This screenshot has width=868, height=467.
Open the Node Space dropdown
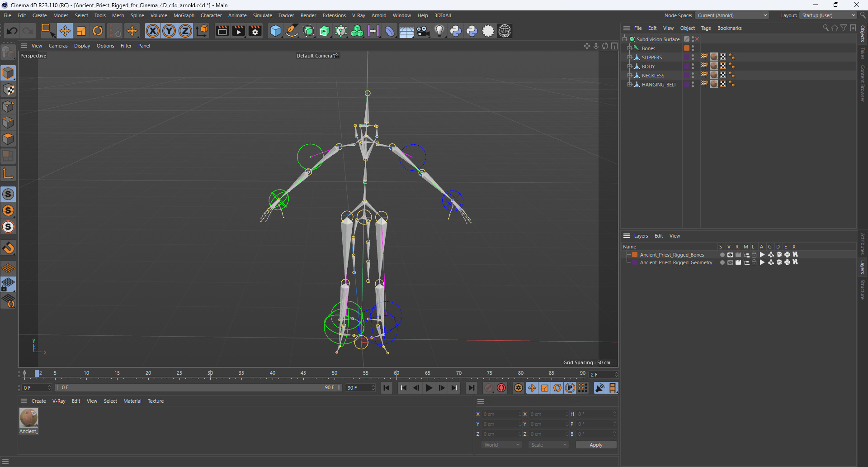[731, 15]
